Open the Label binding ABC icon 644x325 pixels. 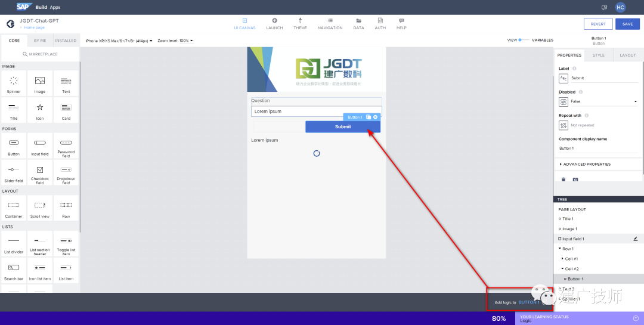(x=563, y=78)
